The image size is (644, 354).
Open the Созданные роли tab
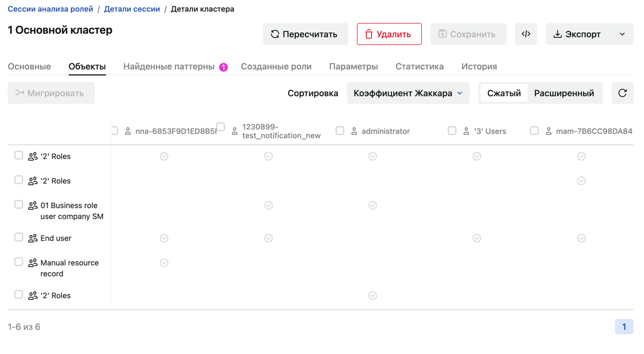[276, 66]
